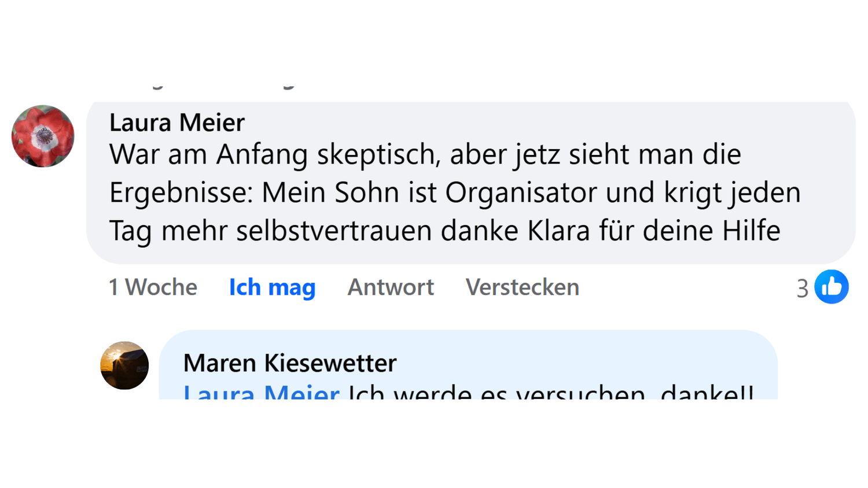Screen dimensions: 868x488
Task: Click the blue thumbs-up reaction icon
Action: click(831, 287)
